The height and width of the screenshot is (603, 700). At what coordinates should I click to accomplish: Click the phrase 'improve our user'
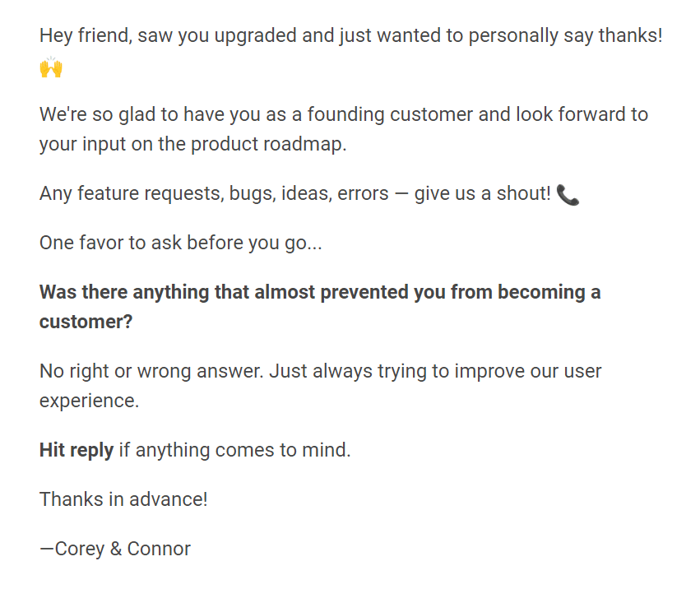tap(528, 371)
